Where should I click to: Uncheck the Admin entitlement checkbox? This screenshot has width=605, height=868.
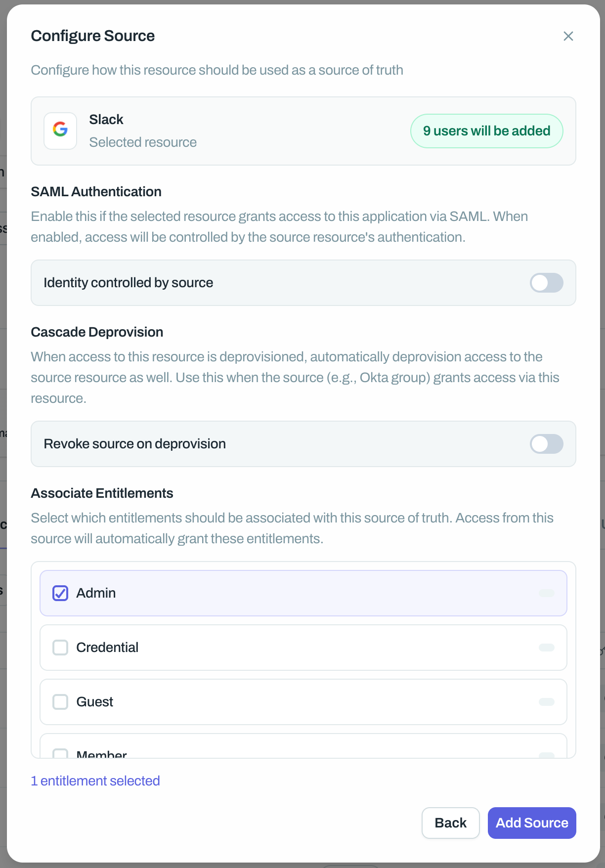pos(60,593)
